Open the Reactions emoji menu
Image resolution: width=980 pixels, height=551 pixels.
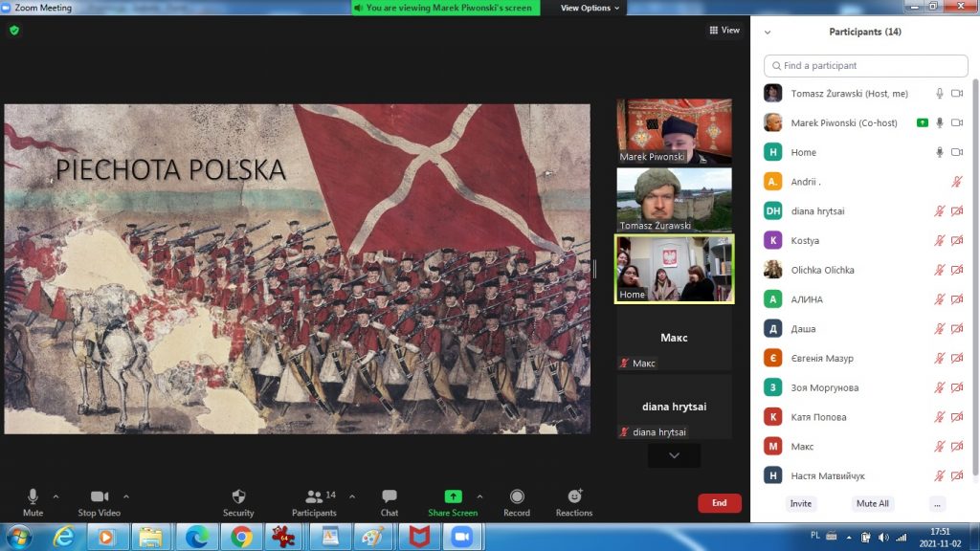point(574,496)
